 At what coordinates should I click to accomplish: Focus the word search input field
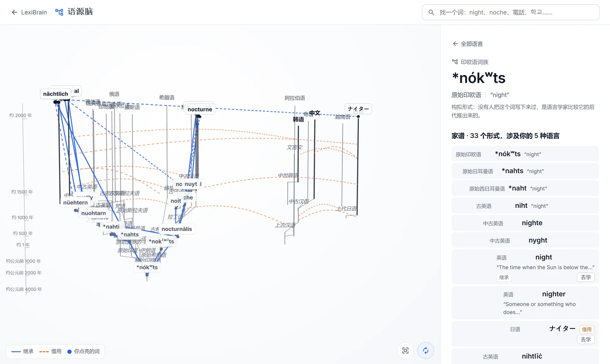511,12
